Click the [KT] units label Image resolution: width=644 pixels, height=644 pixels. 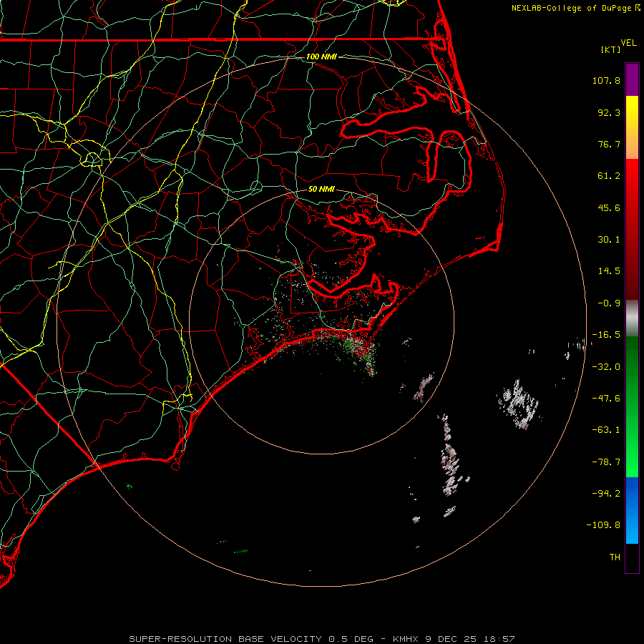tap(611, 49)
